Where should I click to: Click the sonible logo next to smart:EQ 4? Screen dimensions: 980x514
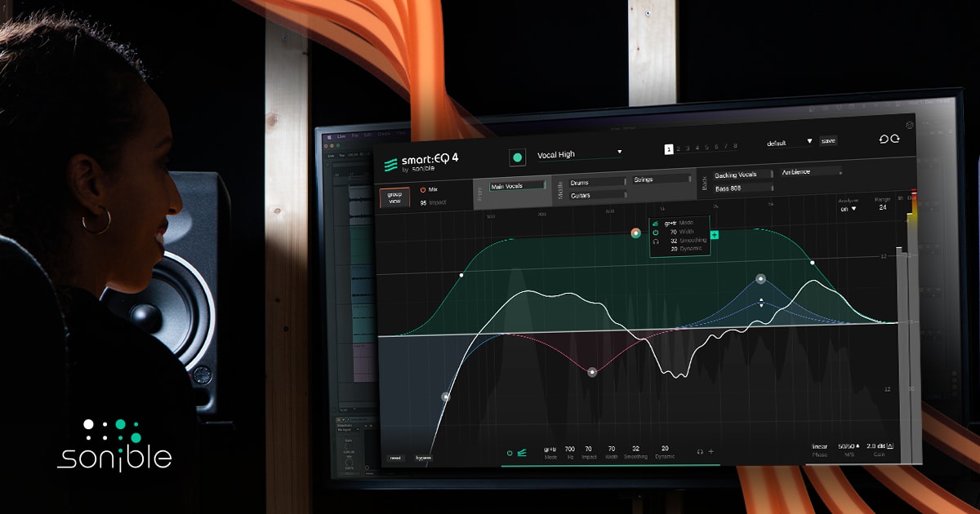click(x=390, y=162)
